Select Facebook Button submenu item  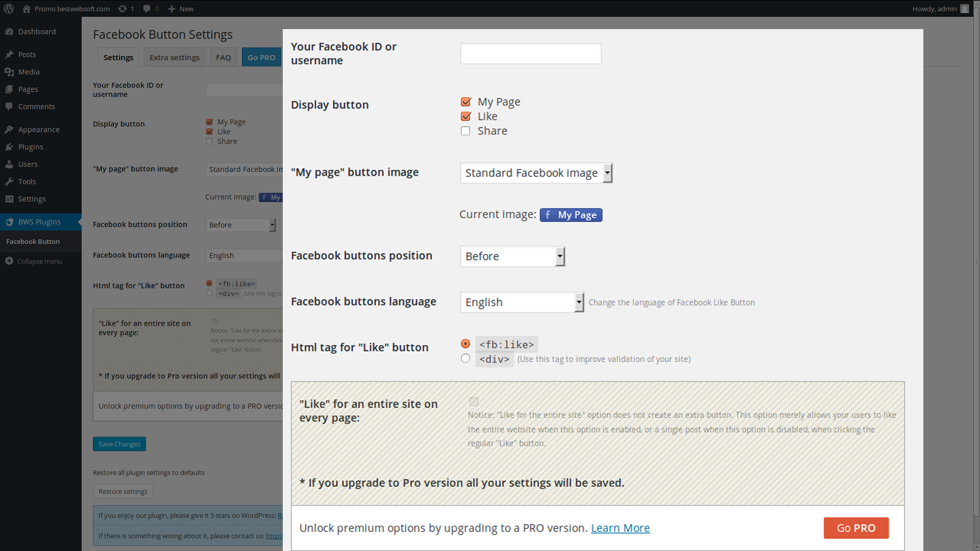[x=33, y=241]
